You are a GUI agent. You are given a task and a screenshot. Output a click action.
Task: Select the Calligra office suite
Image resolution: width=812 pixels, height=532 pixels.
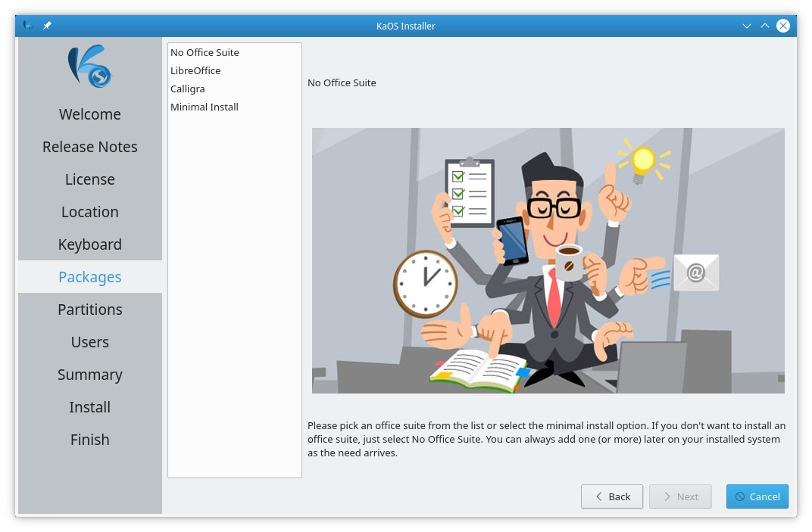(187, 89)
